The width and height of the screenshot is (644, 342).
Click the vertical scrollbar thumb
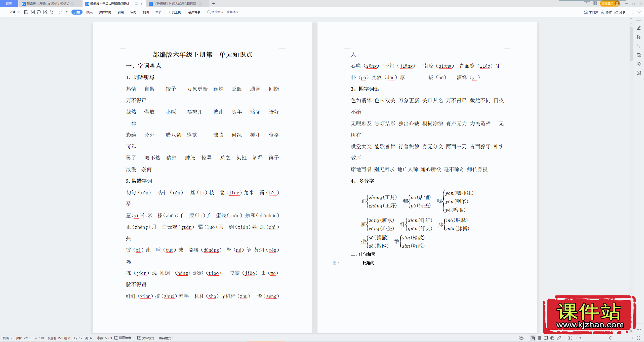[x=631, y=44]
